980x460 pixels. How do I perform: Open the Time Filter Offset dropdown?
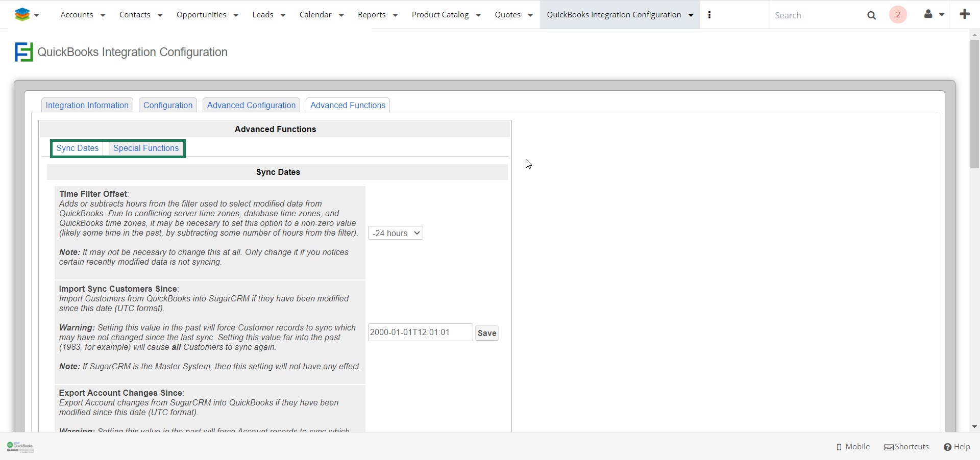(x=396, y=233)
